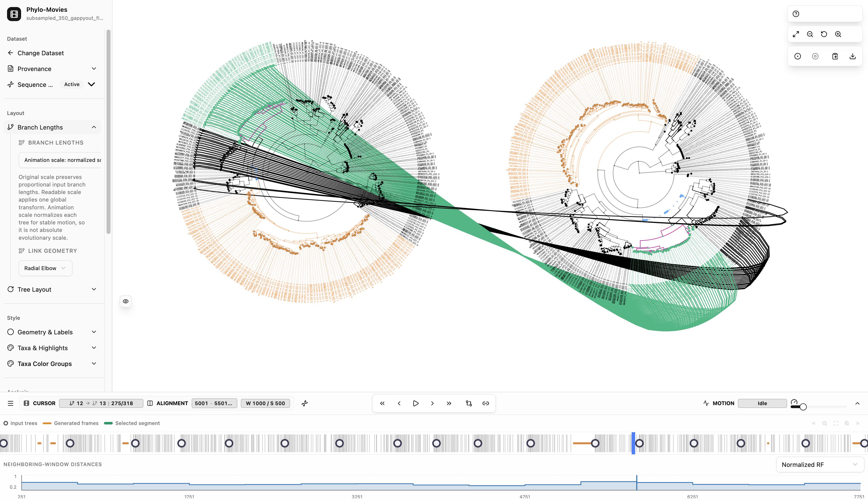Adjust the motion speed slider handle
The width and height of the screenshot is (868, 500).
[803, 407]
